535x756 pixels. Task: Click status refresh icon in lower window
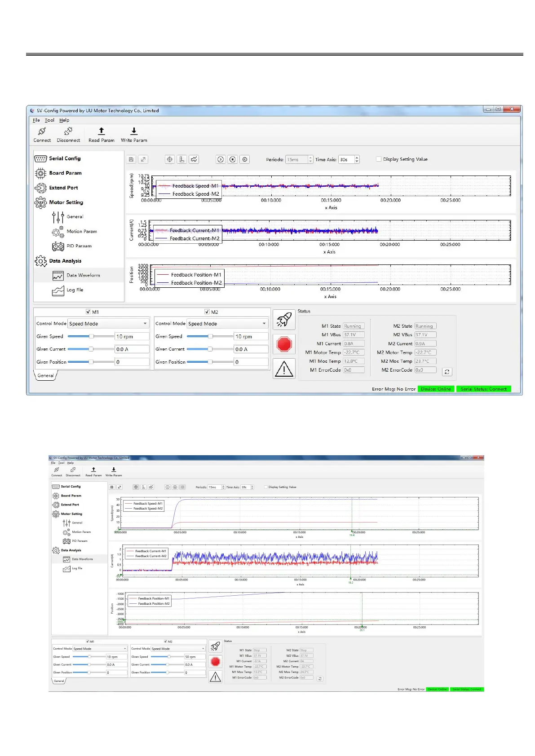[x=320, y=679]
